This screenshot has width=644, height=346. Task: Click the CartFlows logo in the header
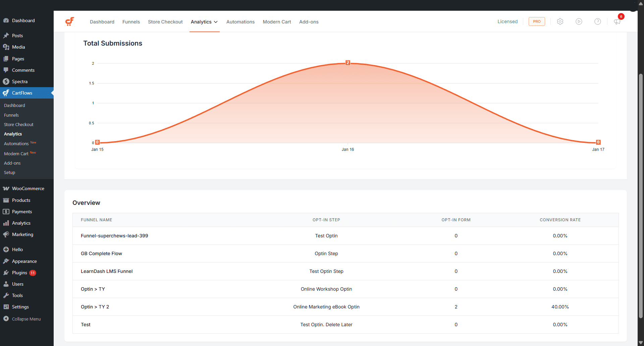click(x=70, y=21)
